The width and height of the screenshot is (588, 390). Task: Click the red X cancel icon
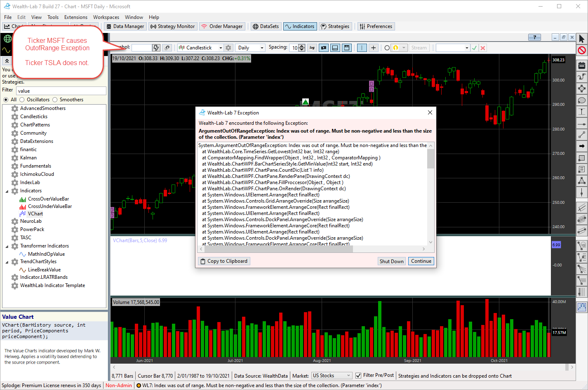click(x=483, y=48)
